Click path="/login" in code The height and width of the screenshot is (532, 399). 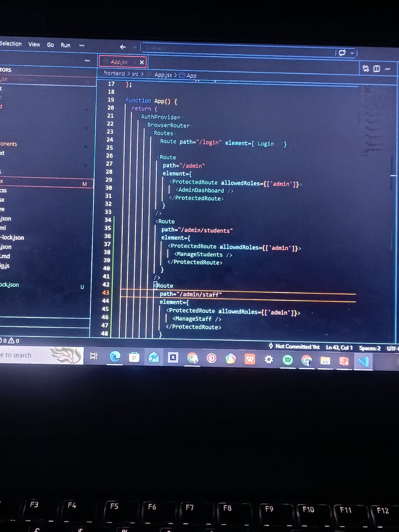[x=200, y=142]
